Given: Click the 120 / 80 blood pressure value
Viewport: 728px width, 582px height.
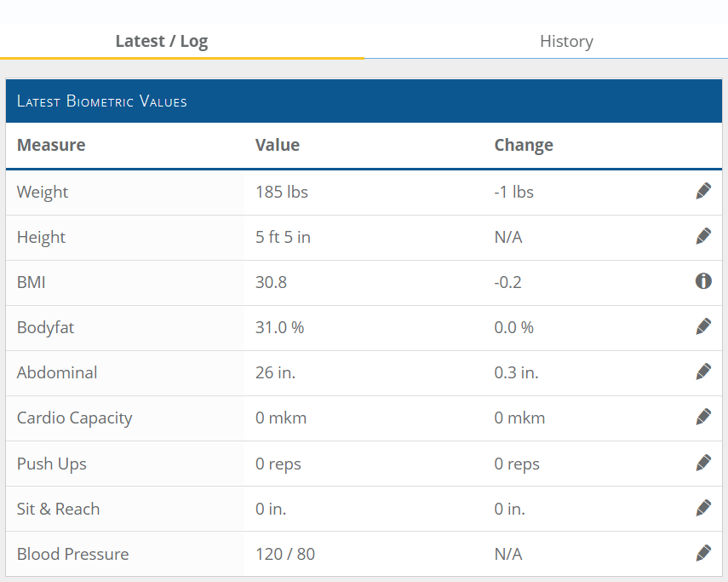Looking at the screenshot, I should 285,554.
